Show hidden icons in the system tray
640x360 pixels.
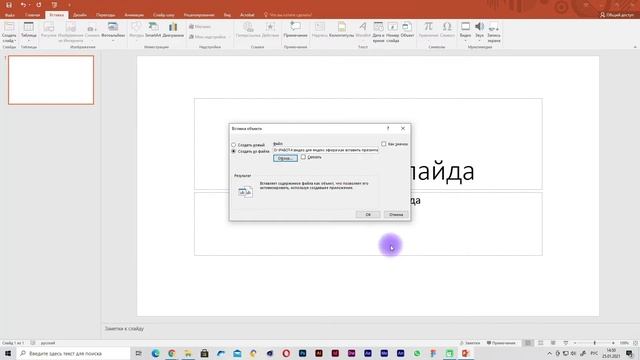549,353
